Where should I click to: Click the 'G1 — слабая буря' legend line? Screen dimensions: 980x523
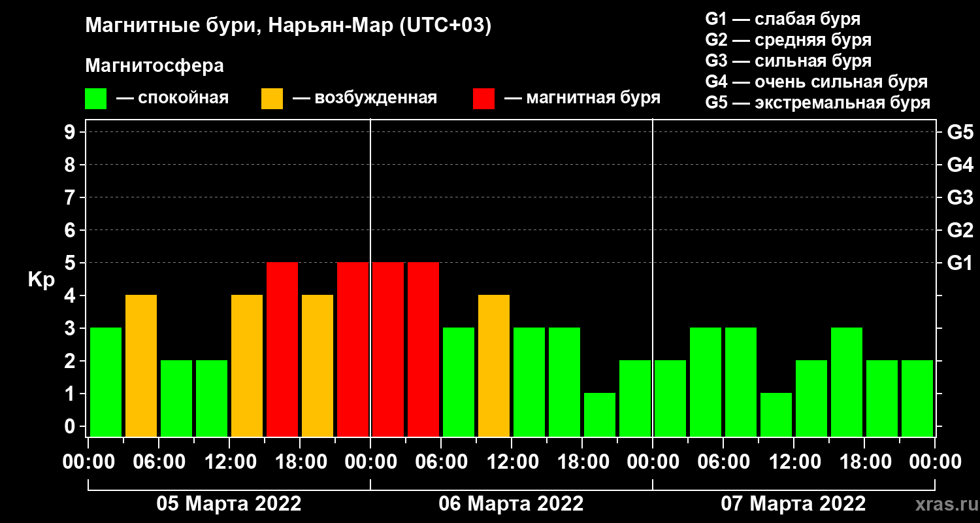pos(783,19)
